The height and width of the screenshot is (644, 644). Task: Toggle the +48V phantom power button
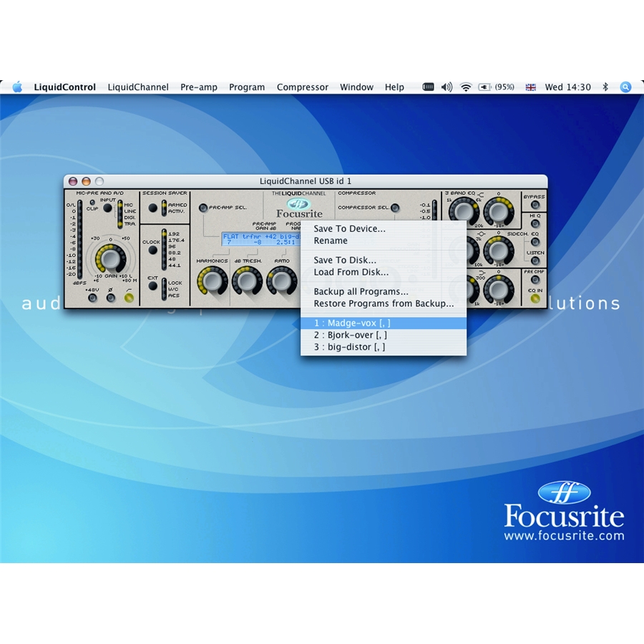point(93,298)
